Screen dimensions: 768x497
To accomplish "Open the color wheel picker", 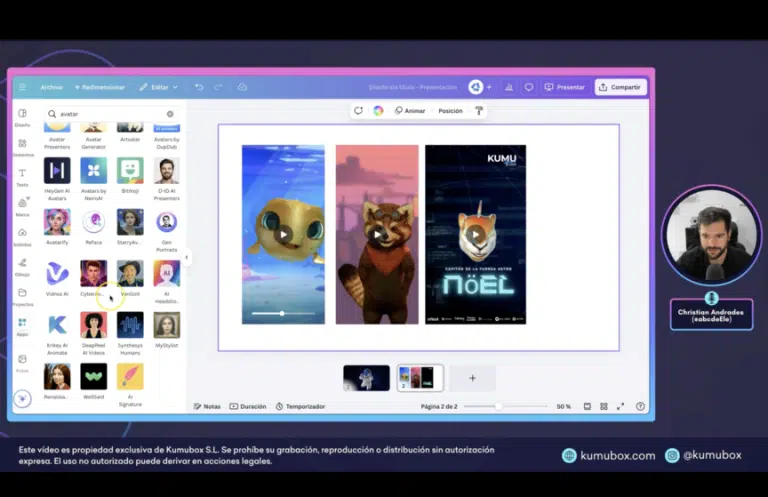I will click(378, 111).
